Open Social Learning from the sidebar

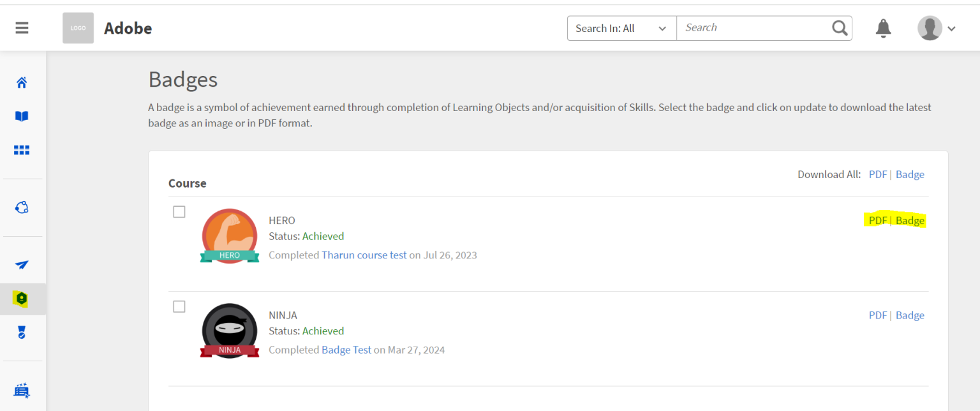pos(22,207)
